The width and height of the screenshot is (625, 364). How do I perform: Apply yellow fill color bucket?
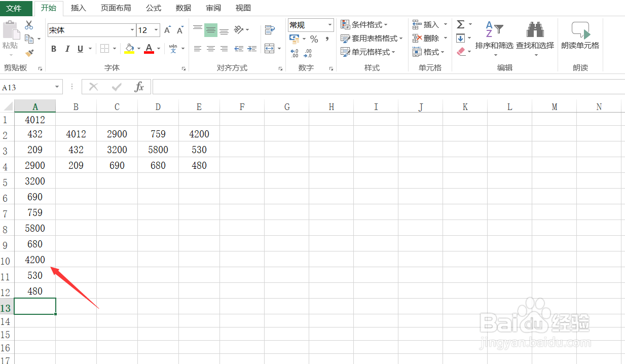(129, 49)
